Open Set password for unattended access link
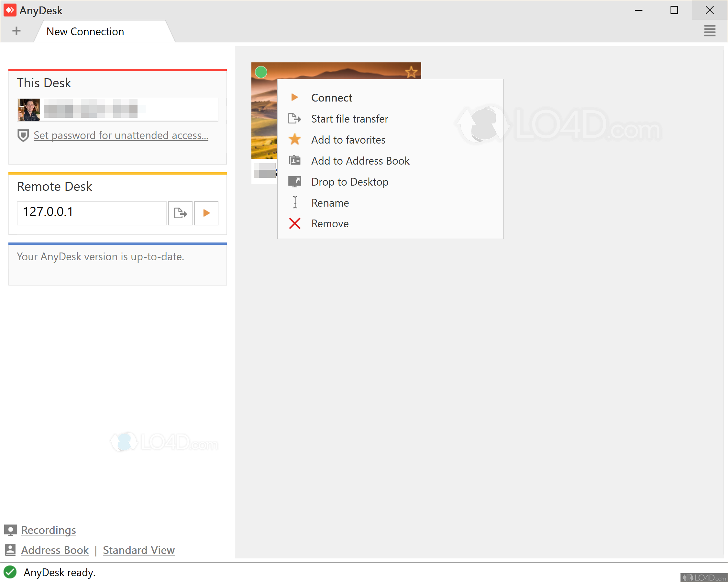Screen dimensions: 728x582 click(x=121, y=135)
